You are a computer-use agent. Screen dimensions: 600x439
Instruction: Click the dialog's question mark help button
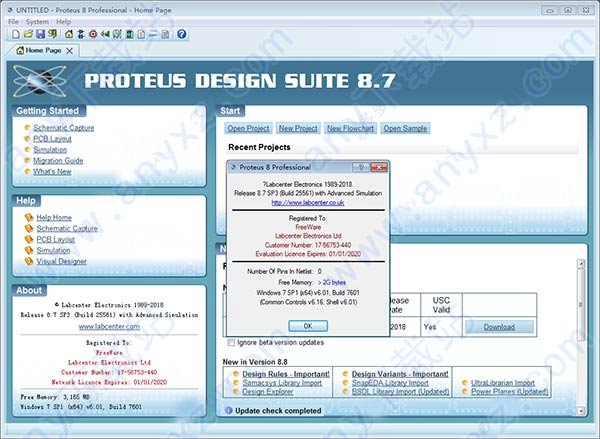point(361,167)
